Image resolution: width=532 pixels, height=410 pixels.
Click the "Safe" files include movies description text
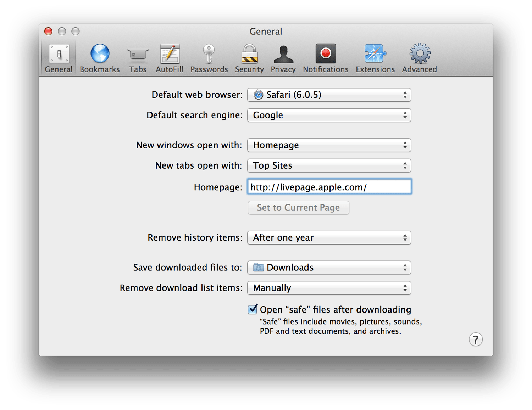click(341, 326)
